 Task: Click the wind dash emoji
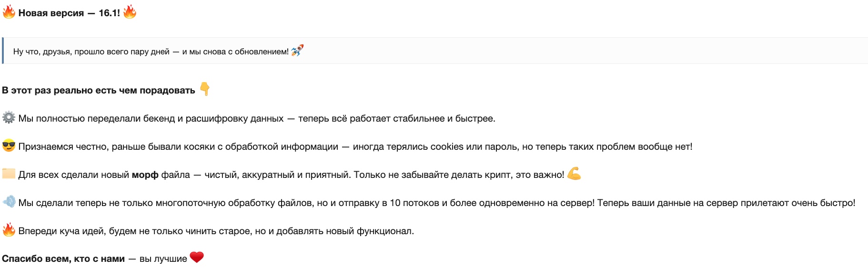(9, 202)
